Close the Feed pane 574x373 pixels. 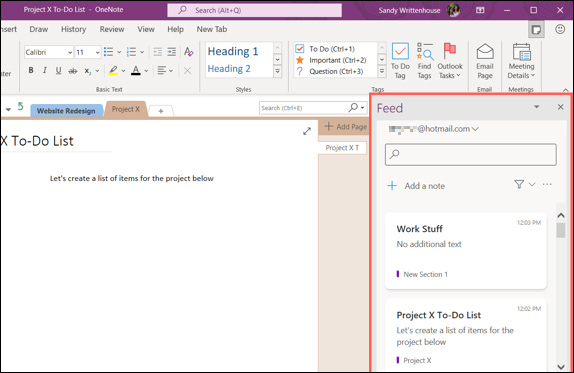(x=560, y=107)
